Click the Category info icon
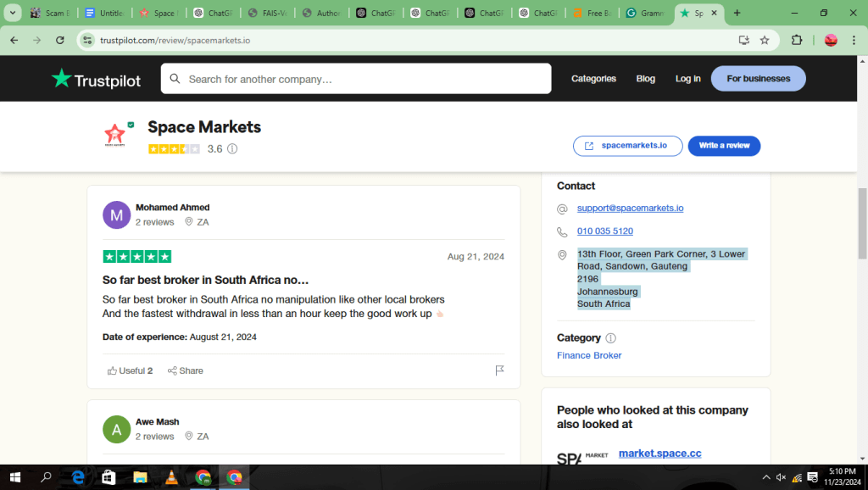 coord(610,337)
